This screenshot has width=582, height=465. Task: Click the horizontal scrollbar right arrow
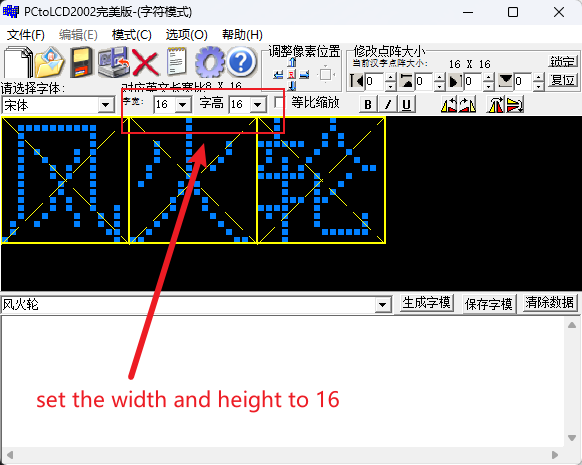(x=555, y=455)
